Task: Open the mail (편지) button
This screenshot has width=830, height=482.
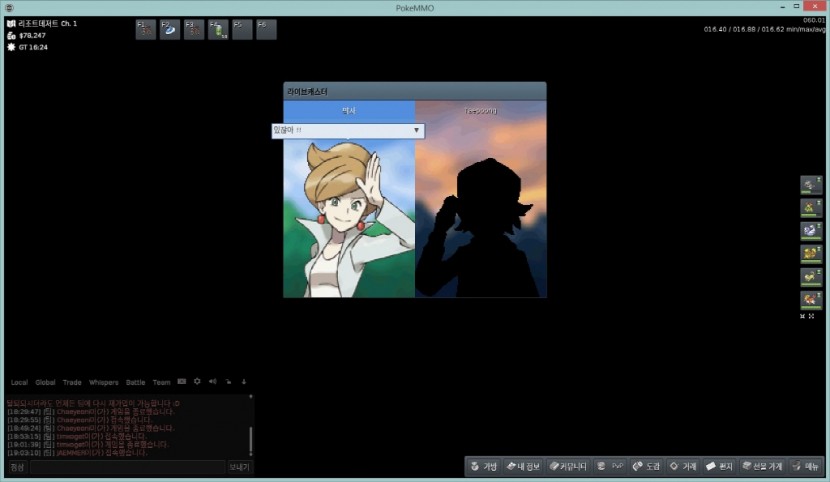Action: coord(719,466)
